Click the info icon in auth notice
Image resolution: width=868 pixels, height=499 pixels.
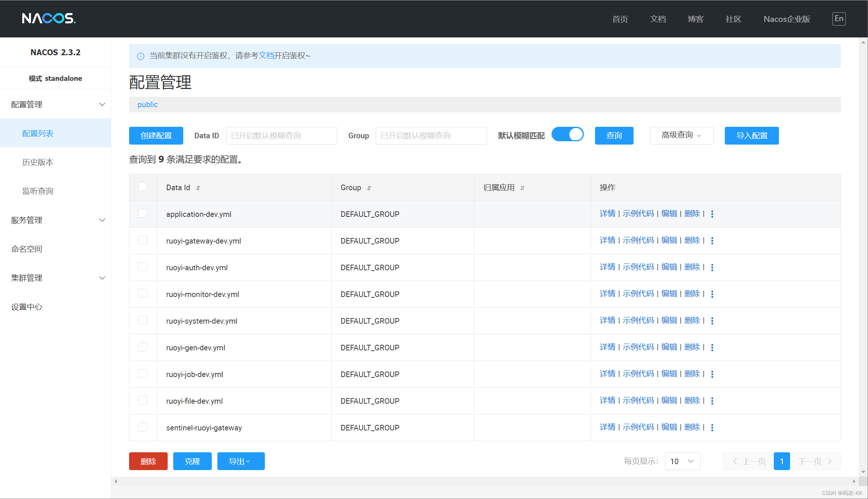141,56
